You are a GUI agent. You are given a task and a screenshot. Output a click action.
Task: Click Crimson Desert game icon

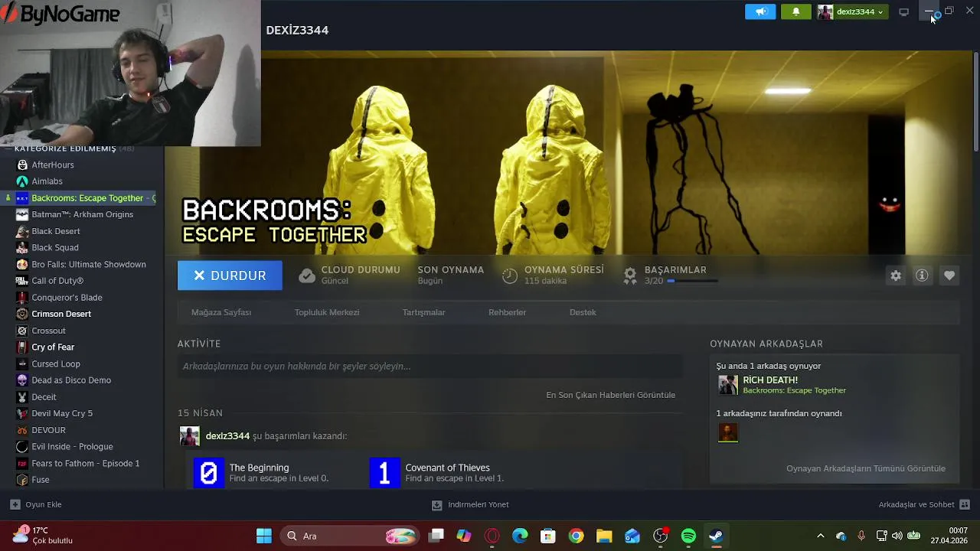pyautogui.click(x=22, y=314)
